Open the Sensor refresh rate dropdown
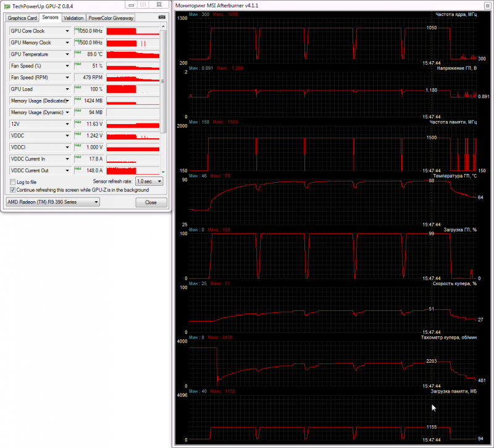 coord(149,181)
